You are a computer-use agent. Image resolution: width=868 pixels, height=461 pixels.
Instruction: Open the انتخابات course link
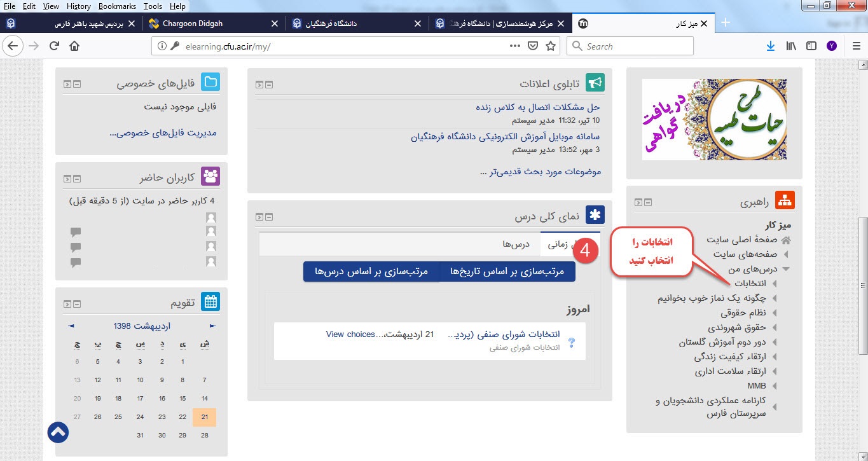[x=750, y=284]
